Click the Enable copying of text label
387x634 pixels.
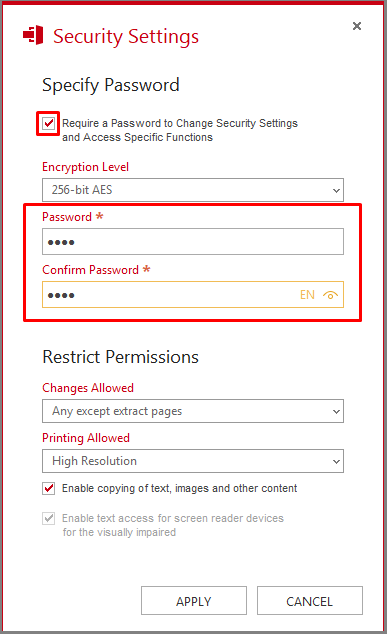pos(180,488)
